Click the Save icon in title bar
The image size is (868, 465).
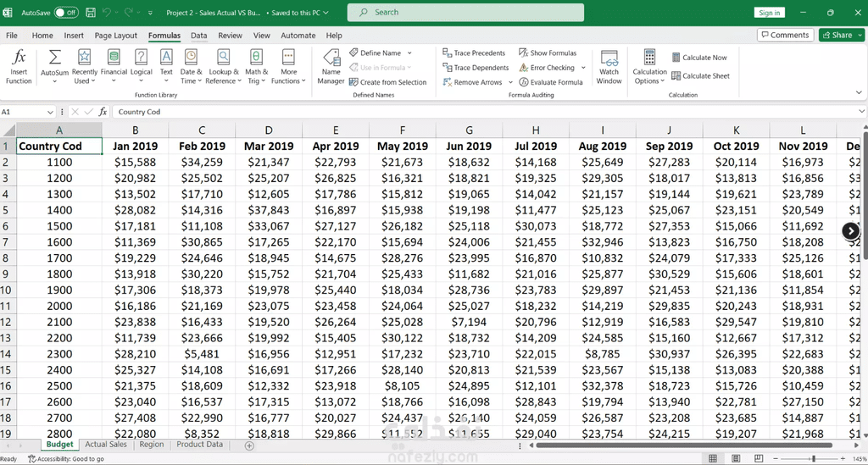pyautogui.click(x=91, y=12)
